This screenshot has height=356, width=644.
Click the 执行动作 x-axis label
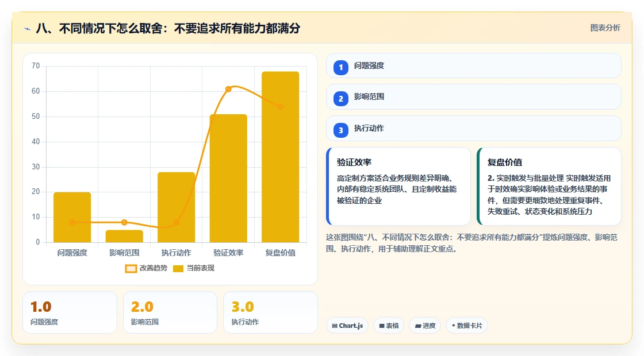click(x=176, y=253)
